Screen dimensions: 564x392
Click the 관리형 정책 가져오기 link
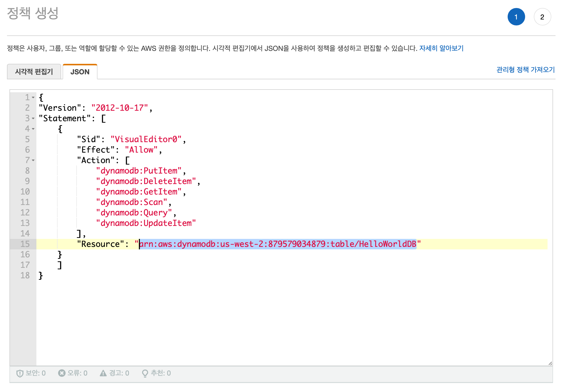(525, 70)
